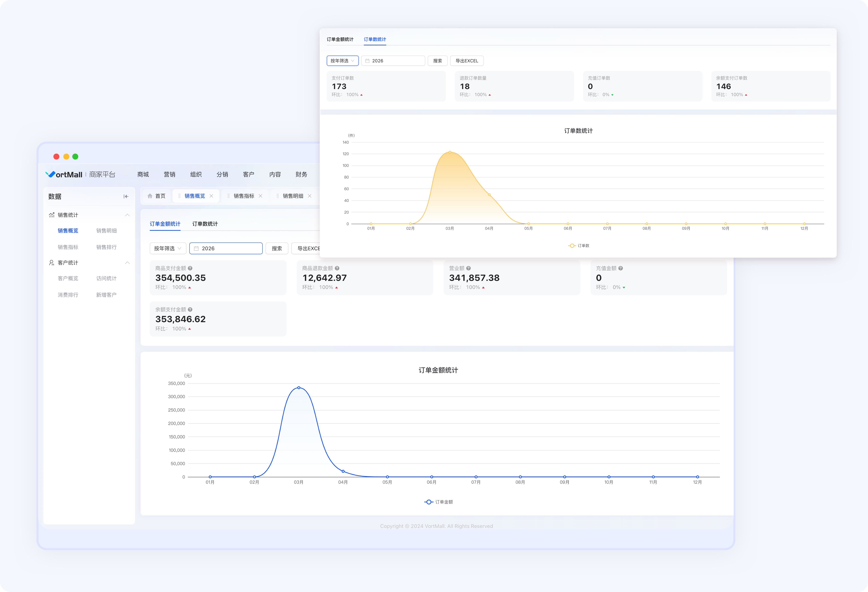
Task: Close the 销售指标 tab with its X
Action: pyautogui.click(x=260, y=196)
